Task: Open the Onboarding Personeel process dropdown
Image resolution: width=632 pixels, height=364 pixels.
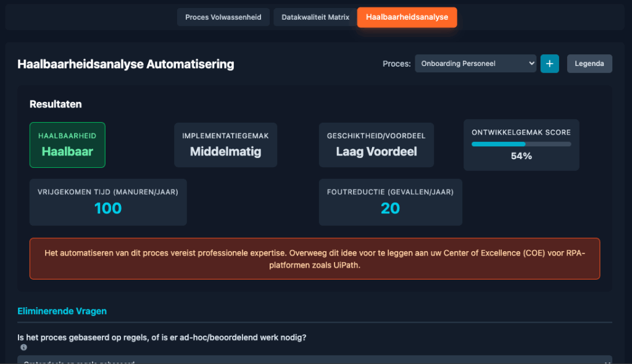Action: (x=475, y=64)
